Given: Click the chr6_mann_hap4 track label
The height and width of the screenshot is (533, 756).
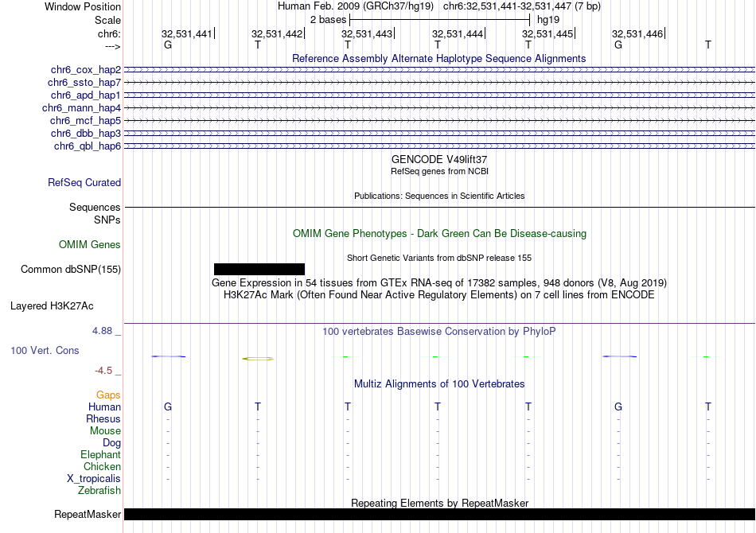Looking at the screenshot, I should [81, 108].
